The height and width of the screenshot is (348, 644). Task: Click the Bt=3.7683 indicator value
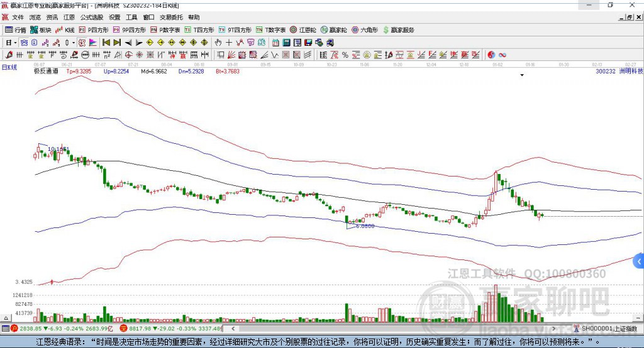pyautogui.click(x=228, y=72)
